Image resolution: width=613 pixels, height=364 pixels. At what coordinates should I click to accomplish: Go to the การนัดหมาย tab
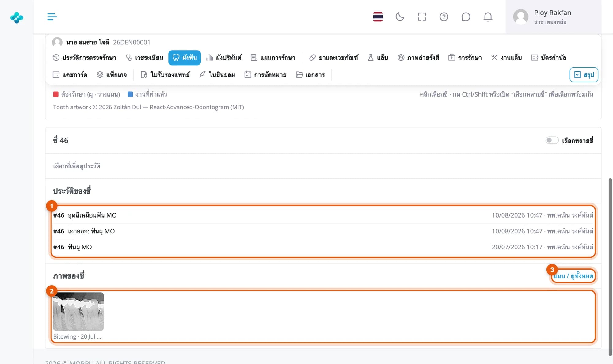coord(265,74)
